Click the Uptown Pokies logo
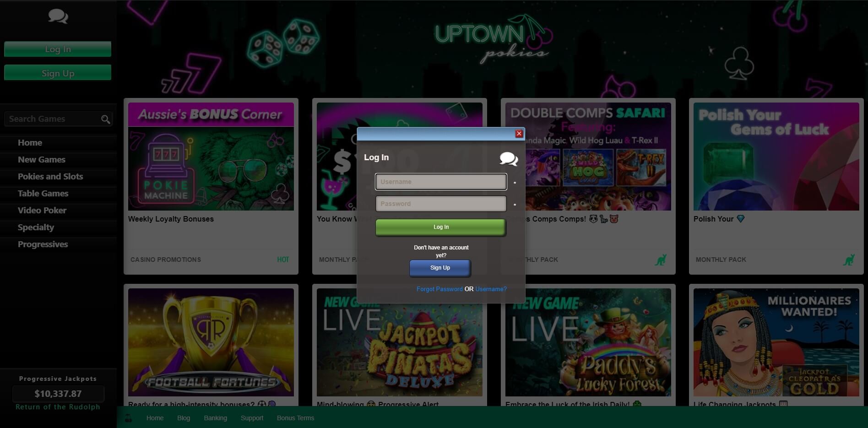868x428 pixels. 494,40
